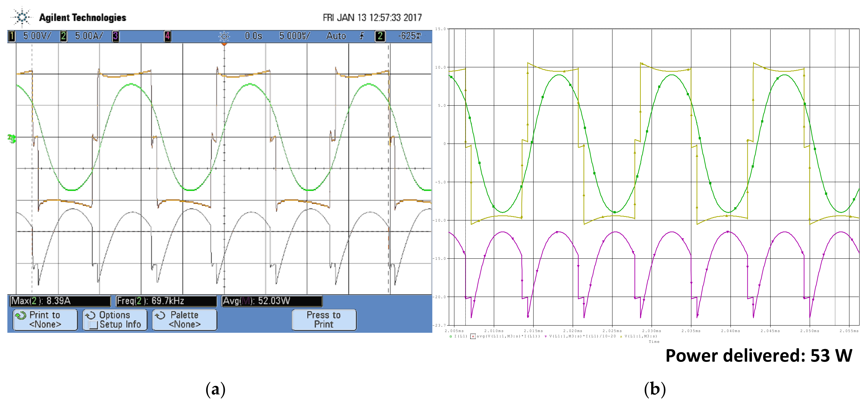Click the Print to <None> softkey
868x402 pixels.
tap(45, 320)
